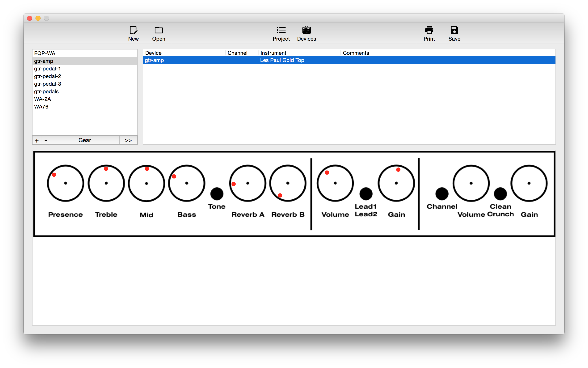The image size is (588, 368).
Task: Click the Comments column header
Action: [x=448, y=53]
